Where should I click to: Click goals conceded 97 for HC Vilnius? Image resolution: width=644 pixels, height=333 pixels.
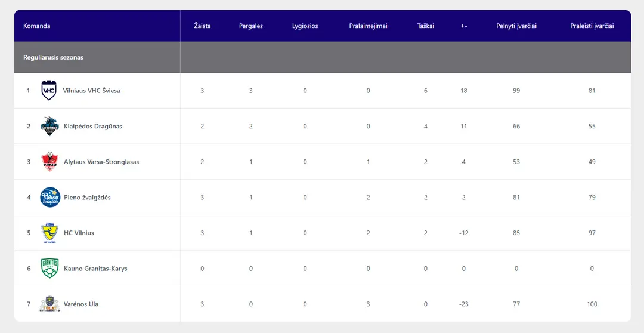tap(592, 233)
